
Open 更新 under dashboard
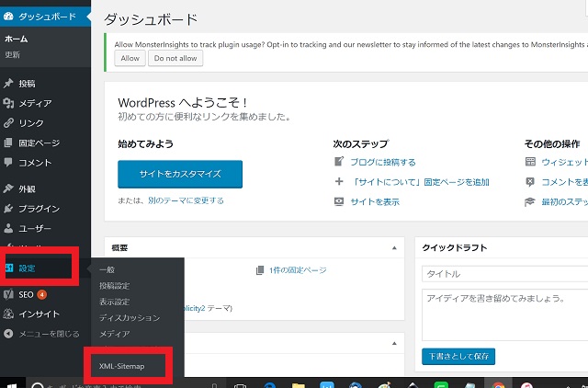click(12, 55)
